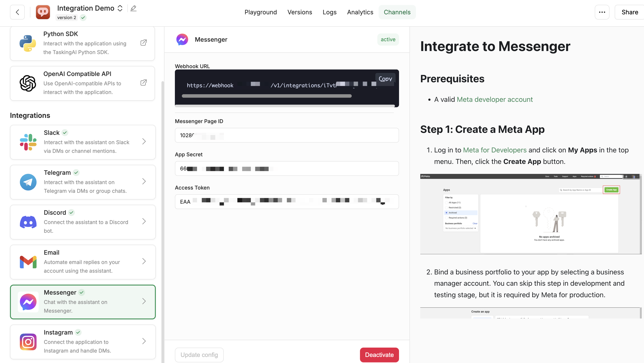Click the Email integration icon
Screen dimensions: 644x363
(x=28, y=261)
